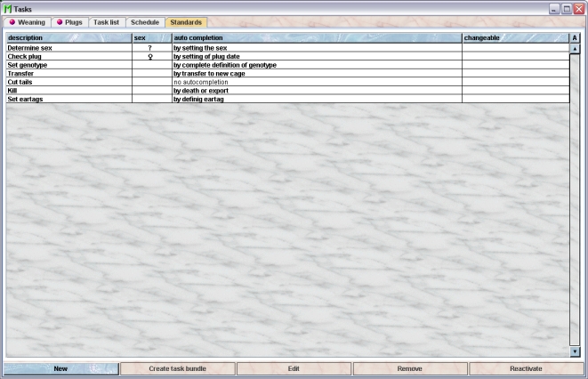
Task: Click the Tasks app icon in title bar
Action: point(7,7)
